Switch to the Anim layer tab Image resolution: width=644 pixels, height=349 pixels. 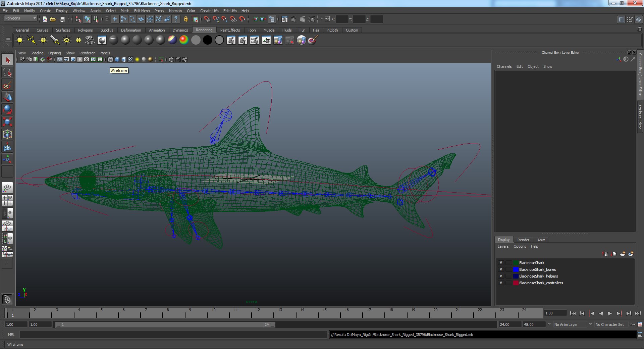[x=541, y=240]
